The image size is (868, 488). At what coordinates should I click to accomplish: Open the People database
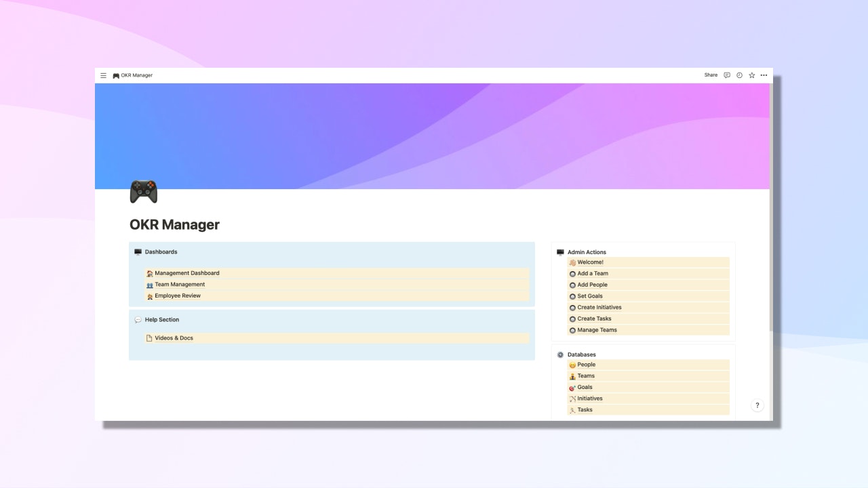[648, 365]
